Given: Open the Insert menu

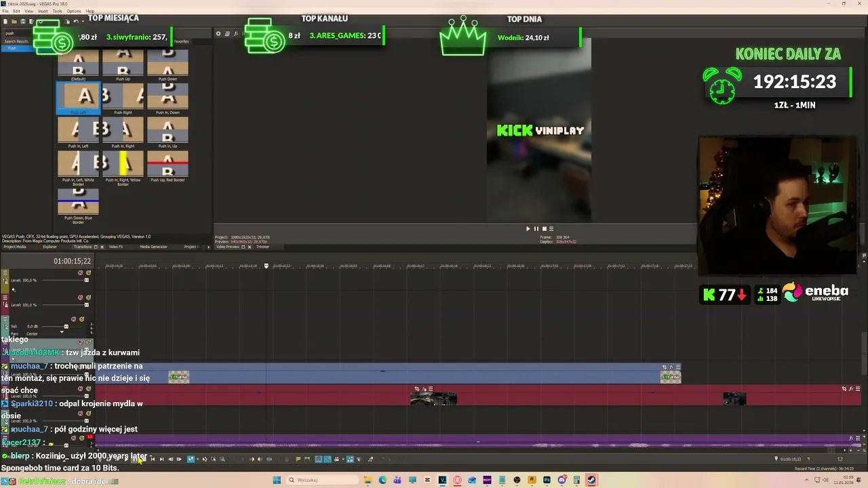Looking at the screenshot, I should point(43,11).
